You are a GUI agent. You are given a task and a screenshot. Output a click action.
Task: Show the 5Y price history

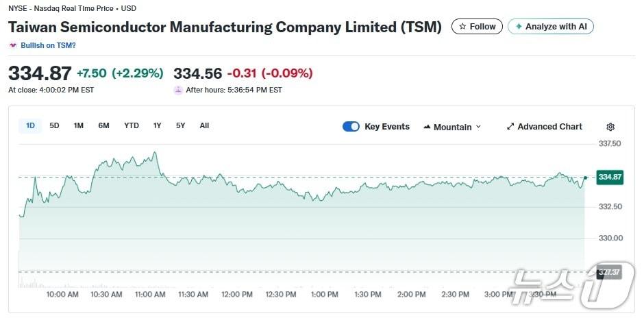pos(180,125)
